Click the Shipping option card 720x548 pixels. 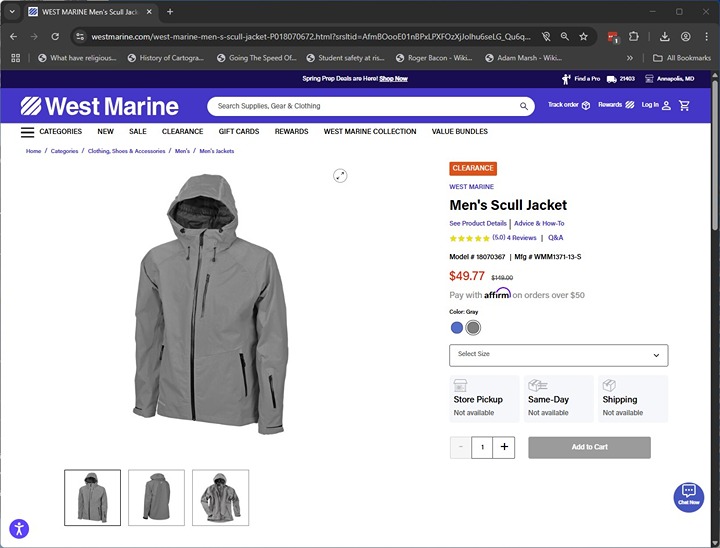pyautogui.click(x=633, y=399)
